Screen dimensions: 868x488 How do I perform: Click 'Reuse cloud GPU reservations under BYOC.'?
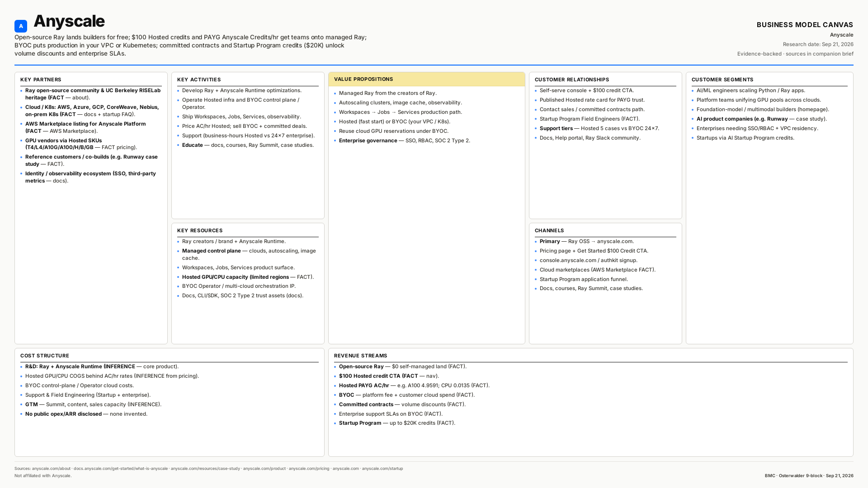click(x=394, y=131)
